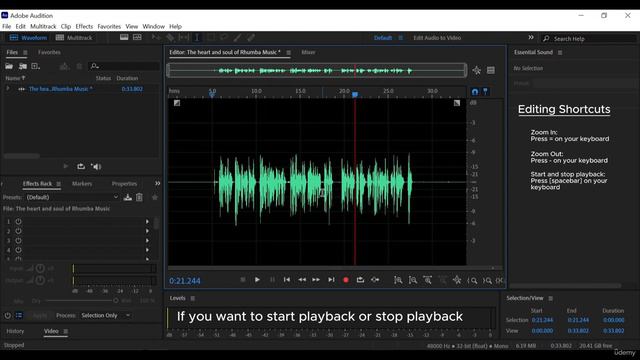Click Files panel loop playback icon
Screen dimensions: 640x360
[x=81, y=167]
